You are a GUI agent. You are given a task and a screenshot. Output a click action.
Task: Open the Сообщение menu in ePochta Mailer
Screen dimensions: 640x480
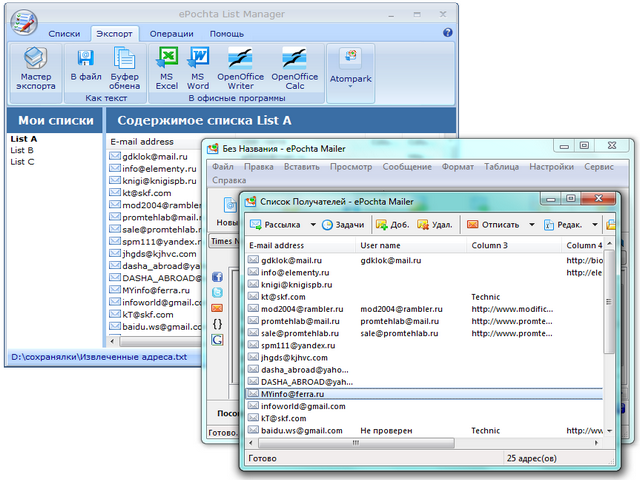click(407, 167)
